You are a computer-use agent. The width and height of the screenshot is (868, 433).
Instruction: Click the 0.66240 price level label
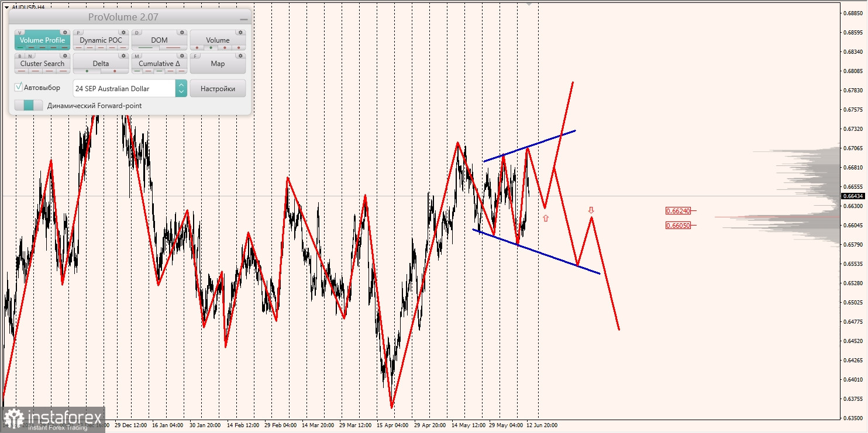[678, 210]
